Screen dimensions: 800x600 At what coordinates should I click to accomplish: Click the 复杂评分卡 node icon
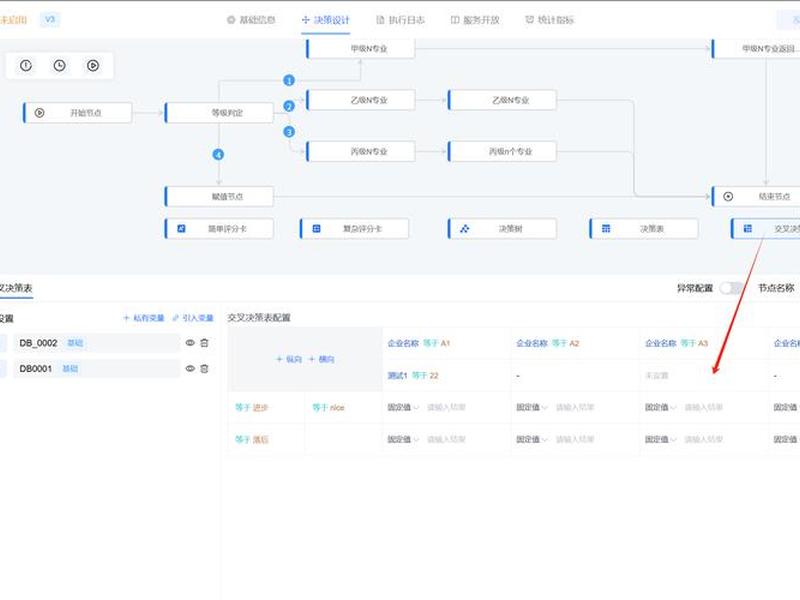[316, 229]
